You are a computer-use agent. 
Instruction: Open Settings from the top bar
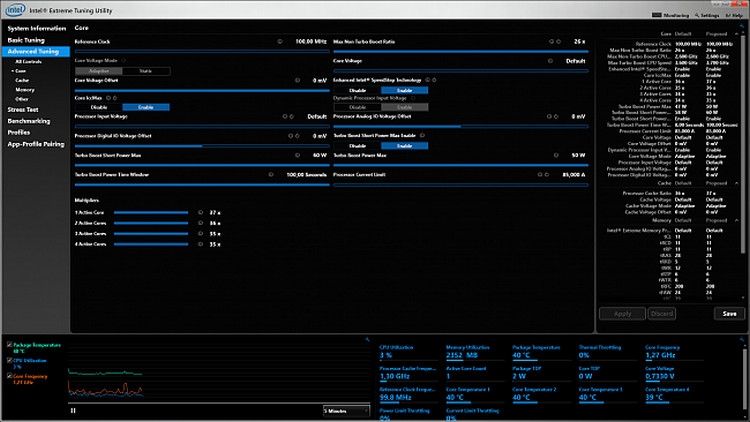(707, 15)
